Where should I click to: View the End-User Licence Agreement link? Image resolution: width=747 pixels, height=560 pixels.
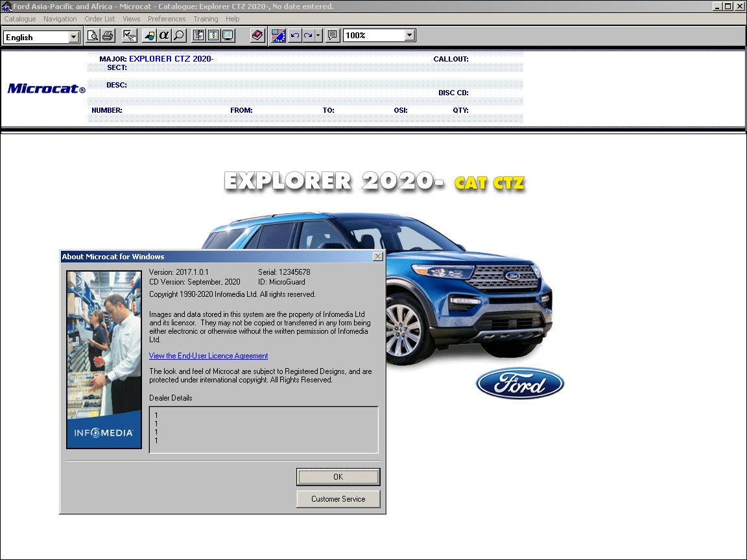click(208, 356)
